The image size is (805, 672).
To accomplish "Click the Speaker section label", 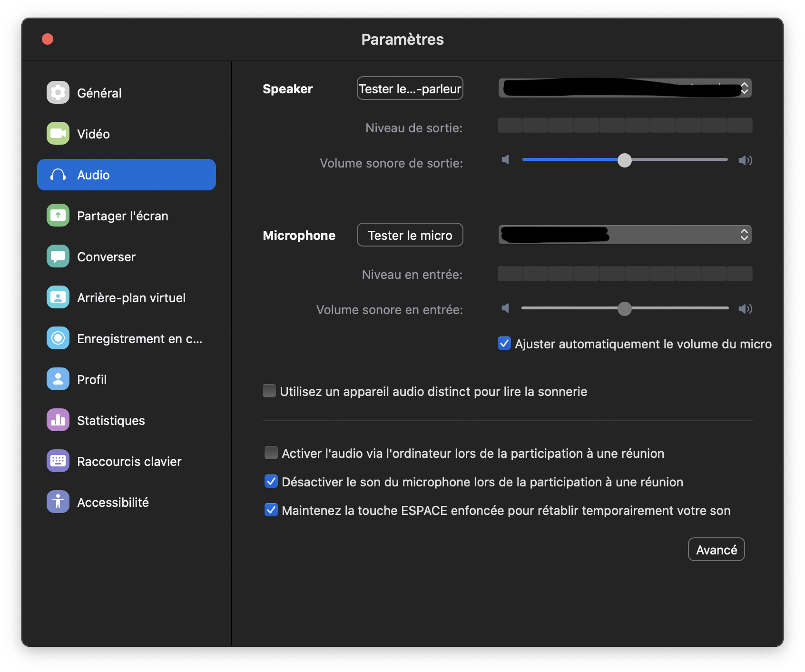I will point(288,89).
